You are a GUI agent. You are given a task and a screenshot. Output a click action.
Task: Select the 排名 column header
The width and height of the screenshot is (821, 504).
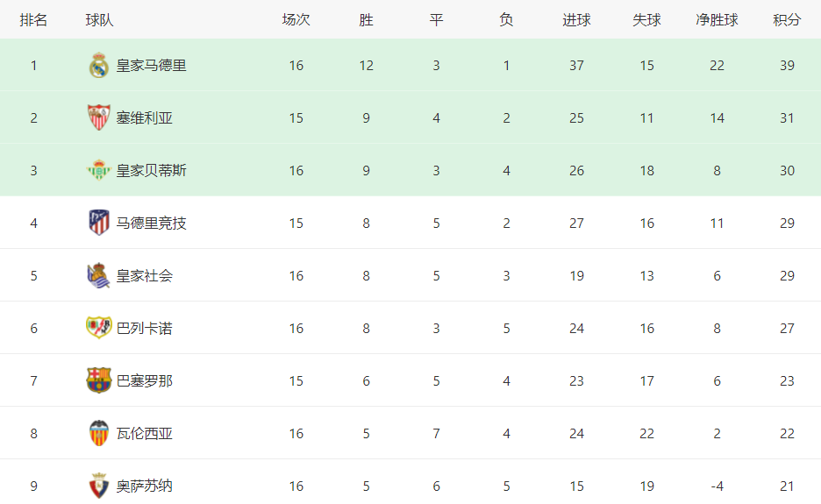tap(33, 20)
